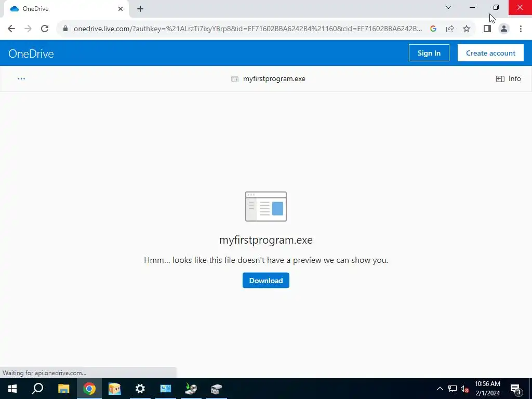The image size is (532, 399).
Task: Click the OneDrive logo text
Action: pyautogui.click(x=31, y=54)
